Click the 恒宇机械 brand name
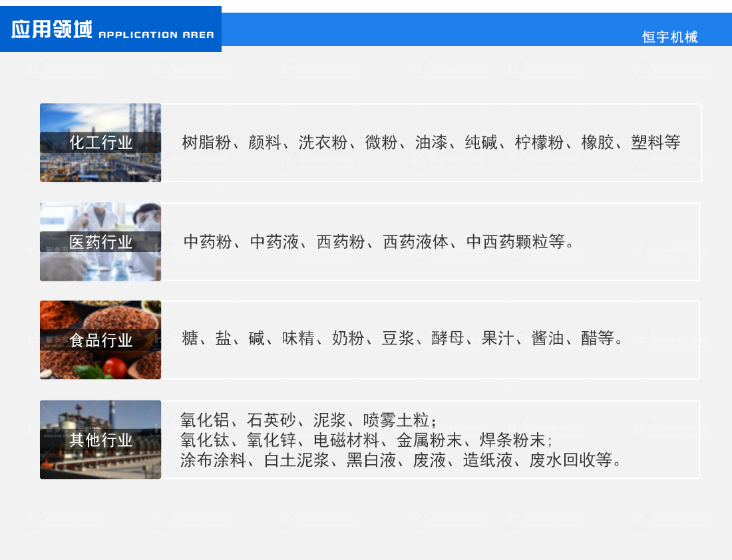The height and width of the screenshot is (560, 732). tap(669, 37)
